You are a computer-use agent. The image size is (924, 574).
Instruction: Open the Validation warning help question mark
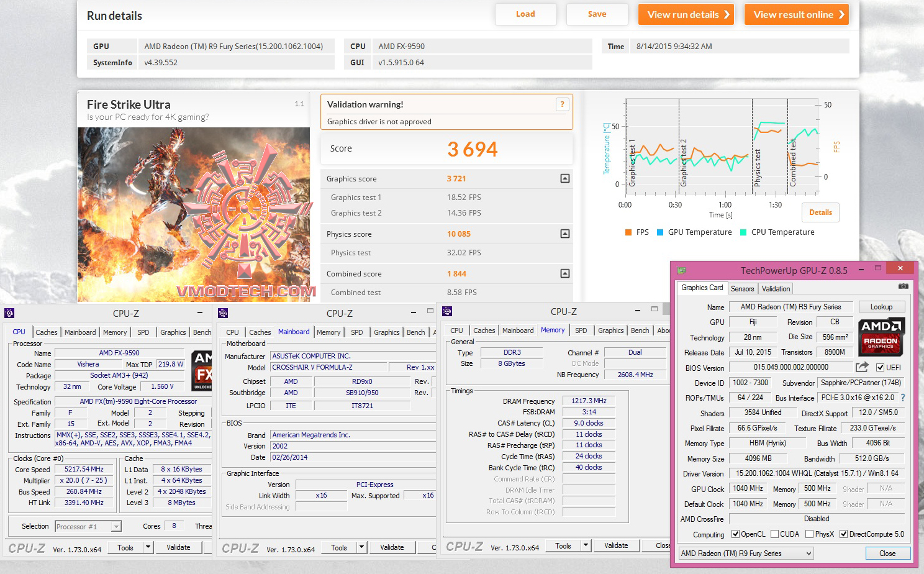[562, 104]
